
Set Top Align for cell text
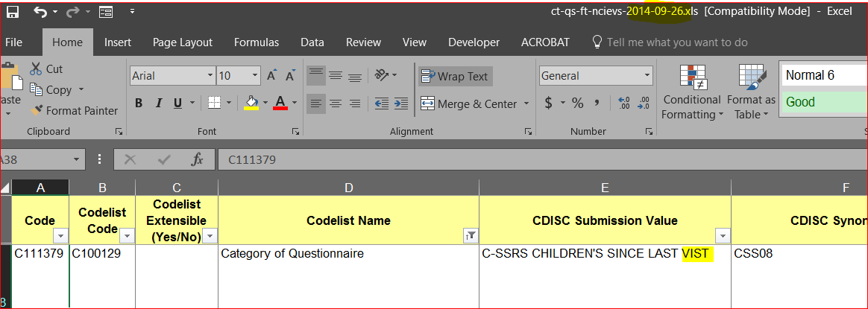pos(316,75)
